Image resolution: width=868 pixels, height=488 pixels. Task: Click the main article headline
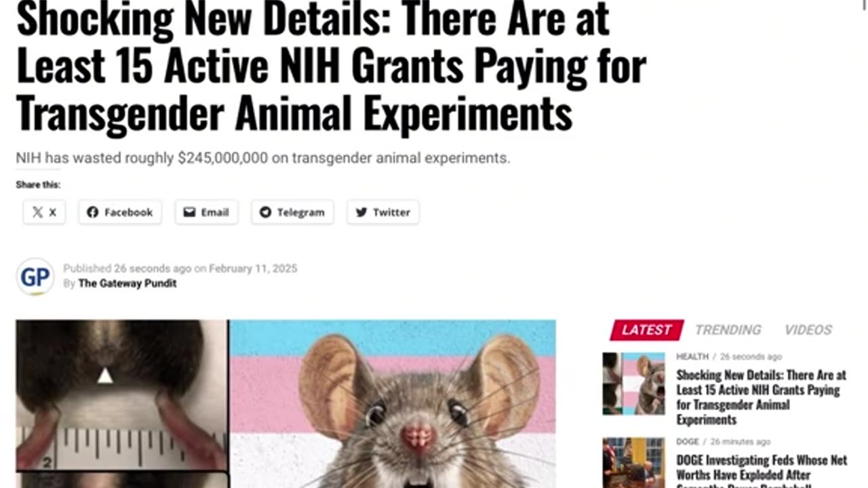coord(331,66)
